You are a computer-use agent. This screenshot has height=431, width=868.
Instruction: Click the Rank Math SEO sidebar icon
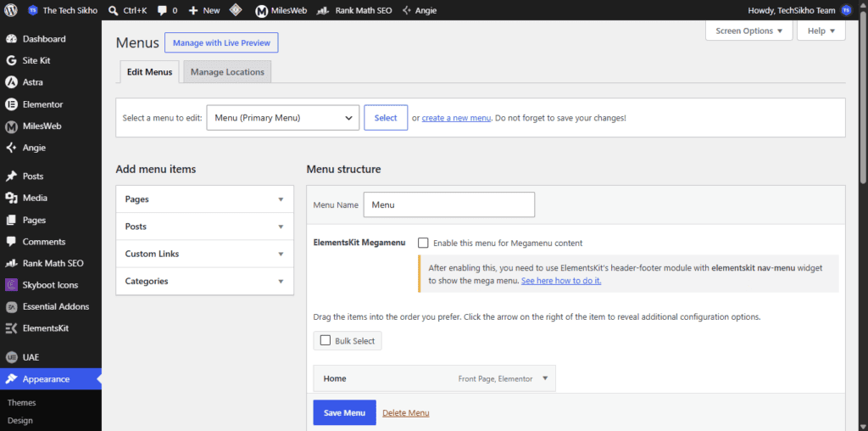(x=11, y=263)
